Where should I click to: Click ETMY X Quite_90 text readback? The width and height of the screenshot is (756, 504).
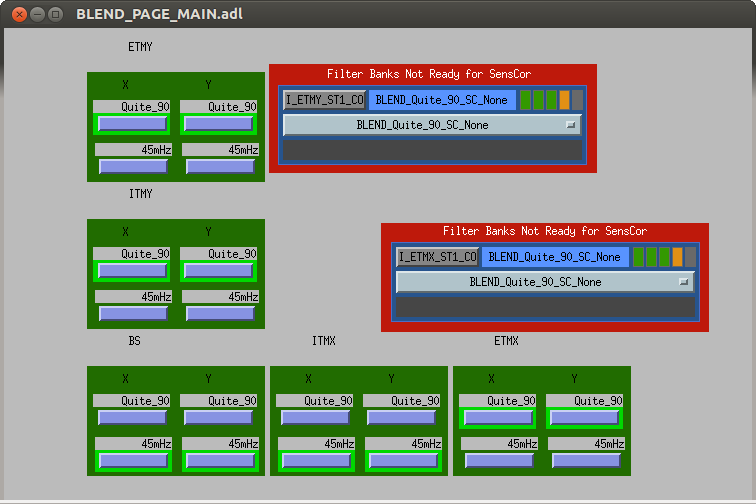(131, 107)
